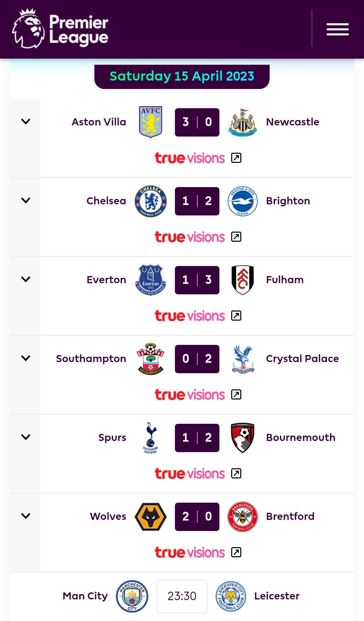
Task: Click the Saturday 15 April 2023 date header
Action: tap(182, 77)
